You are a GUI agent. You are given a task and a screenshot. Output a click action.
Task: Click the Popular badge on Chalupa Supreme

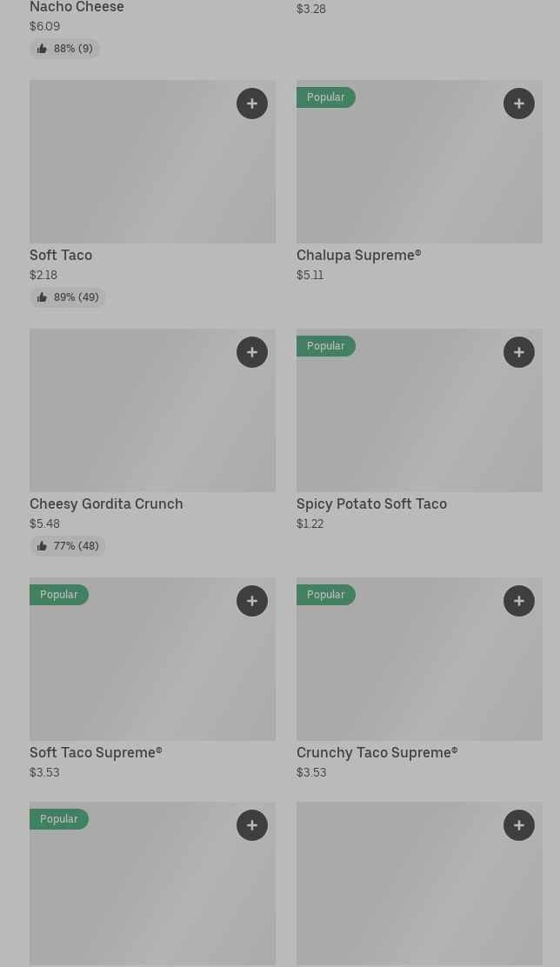pyautogui.click(x=326, y=97)
